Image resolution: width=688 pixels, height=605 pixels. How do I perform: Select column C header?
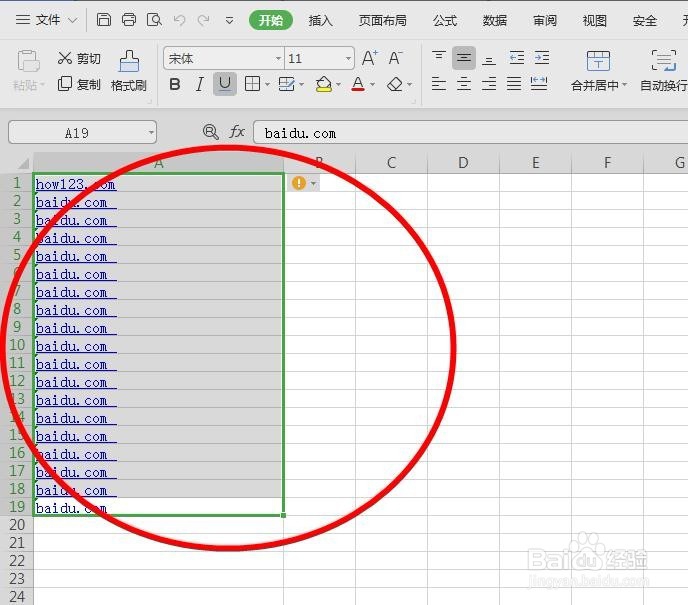coord(391,163)
